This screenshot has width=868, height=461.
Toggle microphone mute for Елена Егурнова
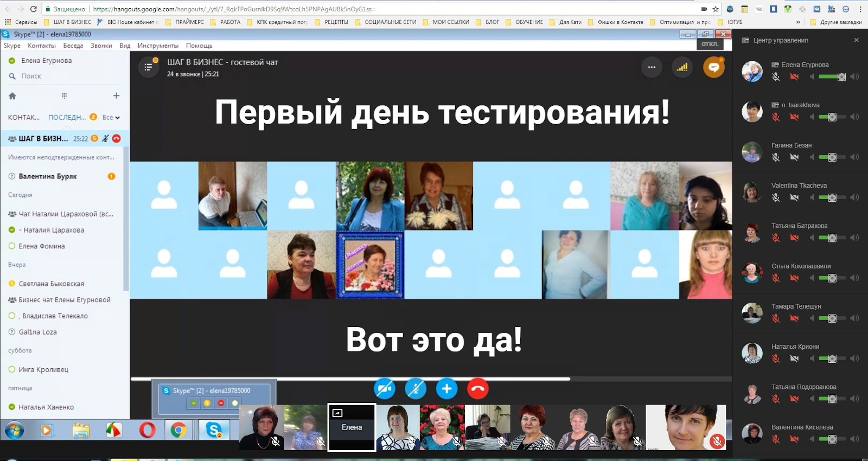[x=776, y=76]
